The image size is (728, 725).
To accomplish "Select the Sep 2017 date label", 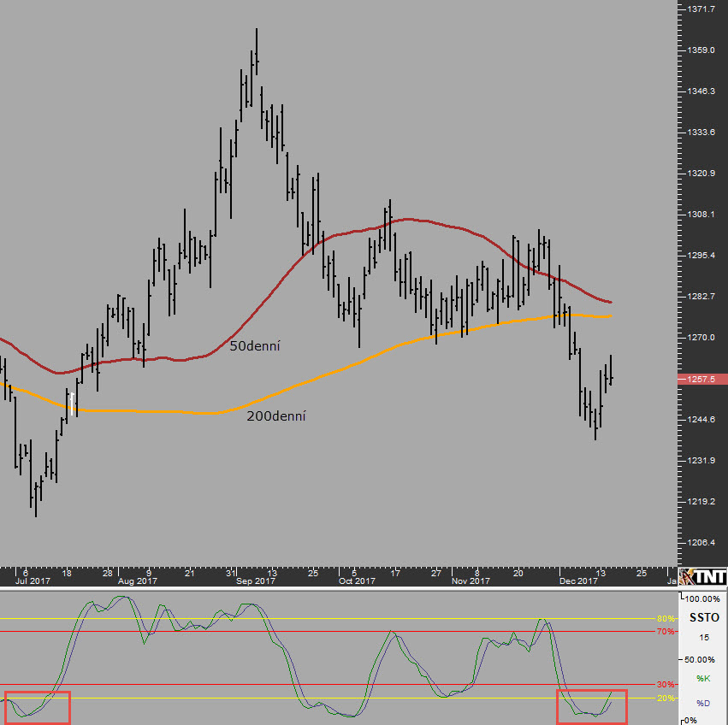I will click(256, 581).
